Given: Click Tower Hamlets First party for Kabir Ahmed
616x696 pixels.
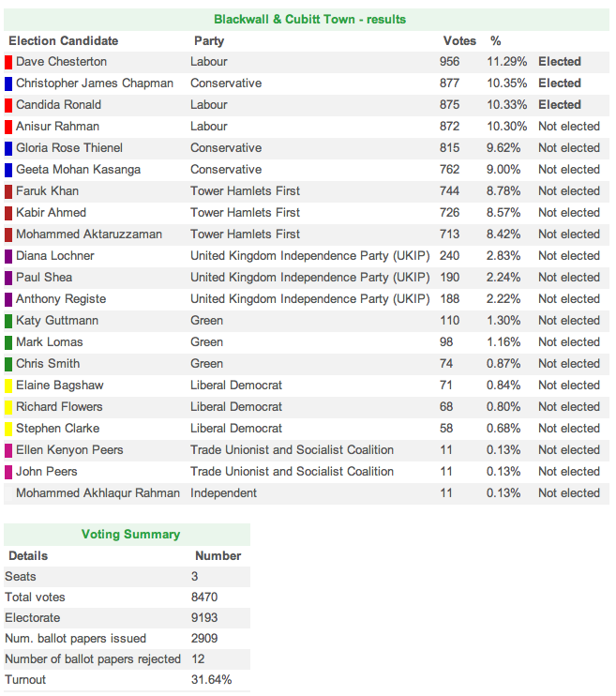Looking at the screenshot, I should (x=245, y=213).
